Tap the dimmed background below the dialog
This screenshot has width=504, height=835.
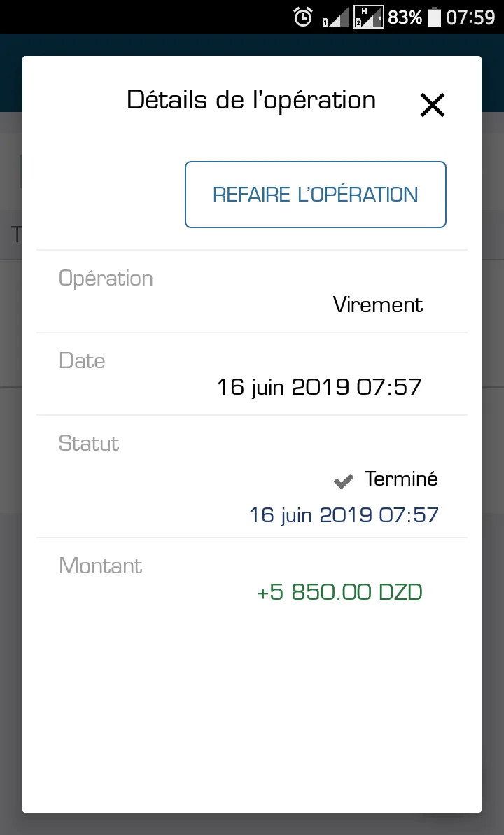(x=252, y=824)
